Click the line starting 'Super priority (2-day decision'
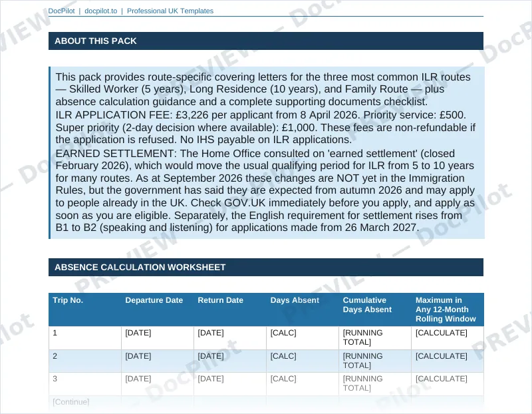 coord(265,127)
